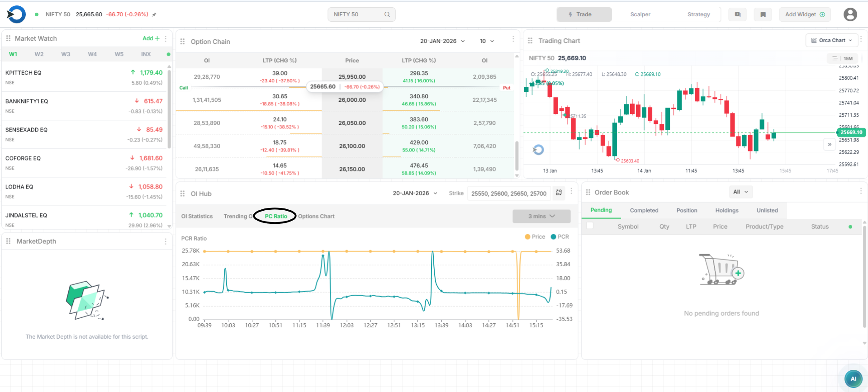Screen dimensions: 868x392
Task: Click the chart reset refresh icon
Action: coord(538,150)
